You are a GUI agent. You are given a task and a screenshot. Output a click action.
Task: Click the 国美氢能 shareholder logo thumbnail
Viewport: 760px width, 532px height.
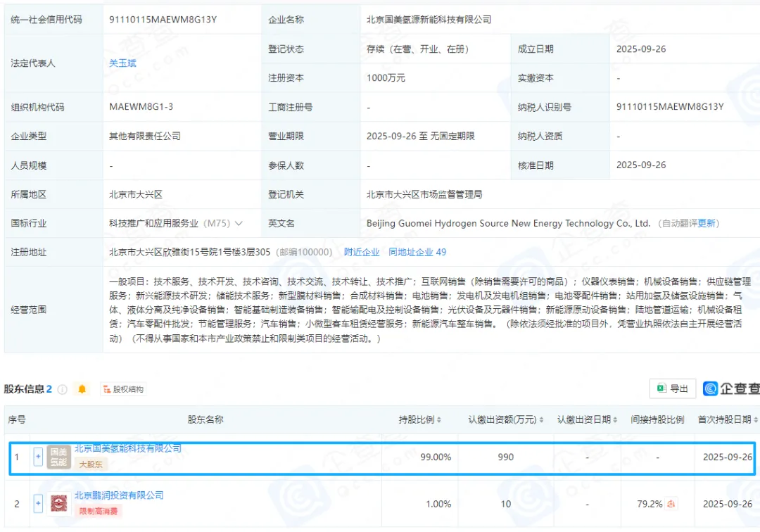pyautogui.click(x=58, y=457)
